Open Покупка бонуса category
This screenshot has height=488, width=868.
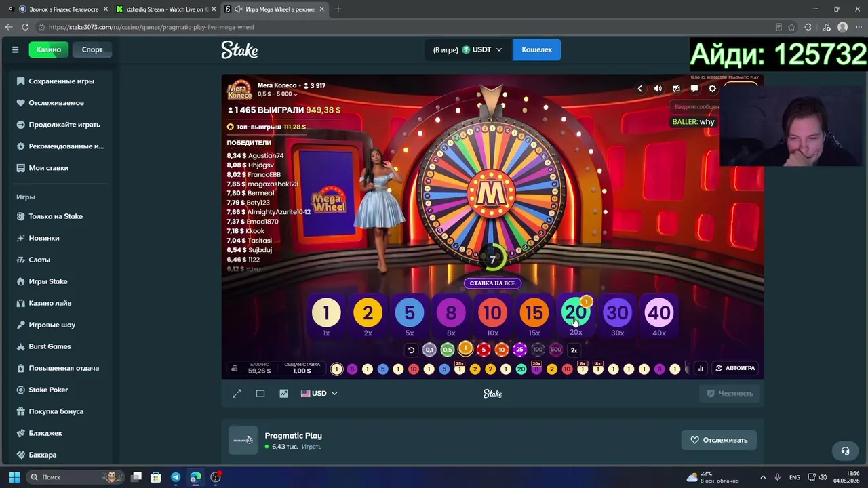pyautogui.click(x=56, y=411)
